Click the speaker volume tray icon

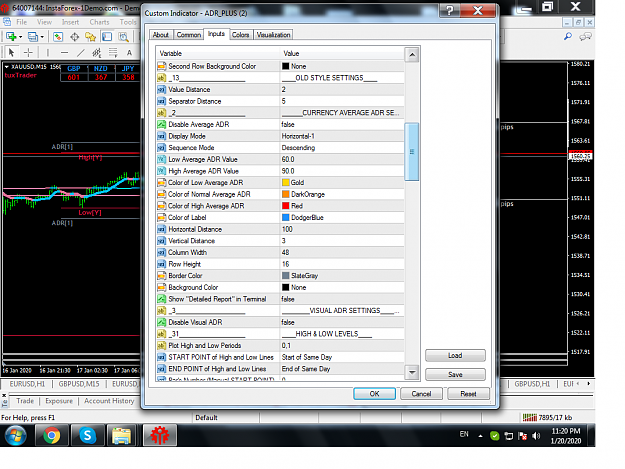click(x=536, y=436)
